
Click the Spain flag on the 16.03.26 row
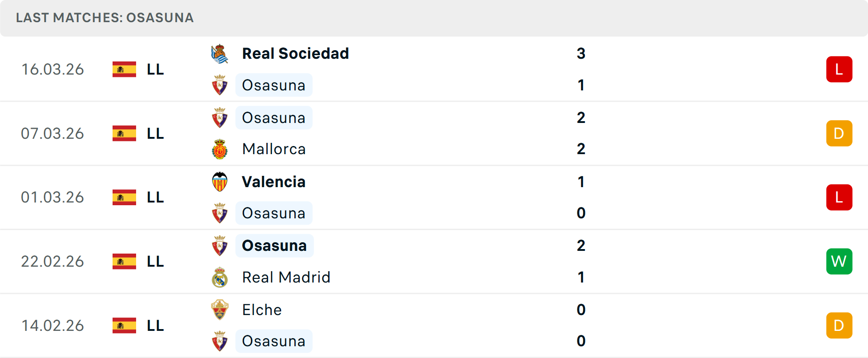[x=124, y=69]
